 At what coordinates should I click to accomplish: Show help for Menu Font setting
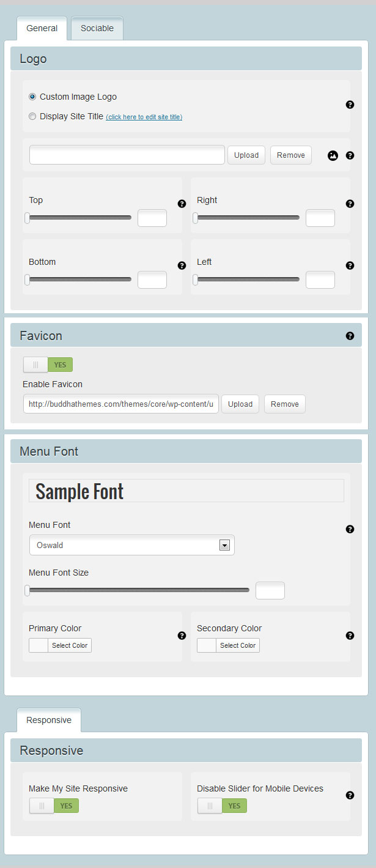click(x=350, y=529)
